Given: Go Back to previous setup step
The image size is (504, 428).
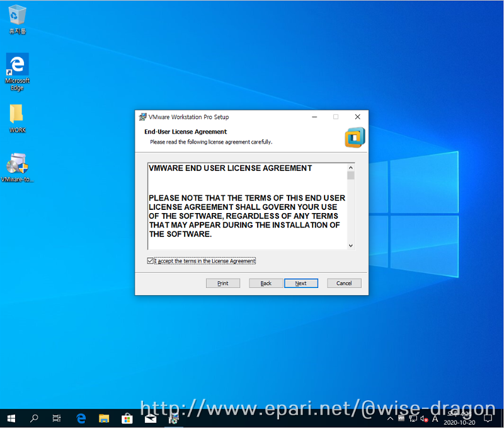Looking at the screenshot, I should (x=266, y=283).
